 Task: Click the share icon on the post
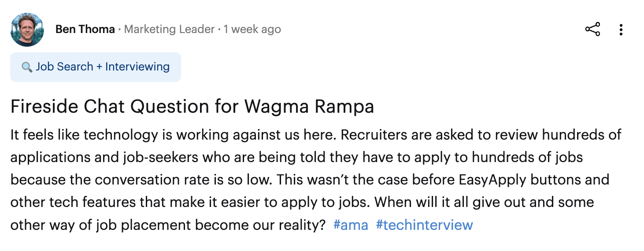point(592,30)
